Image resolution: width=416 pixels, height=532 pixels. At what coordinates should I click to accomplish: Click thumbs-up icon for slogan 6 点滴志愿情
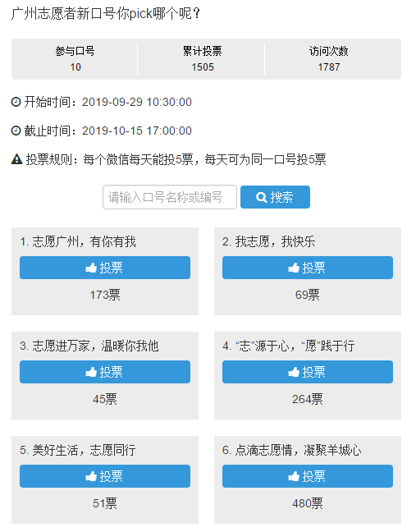tap(294, 476)
